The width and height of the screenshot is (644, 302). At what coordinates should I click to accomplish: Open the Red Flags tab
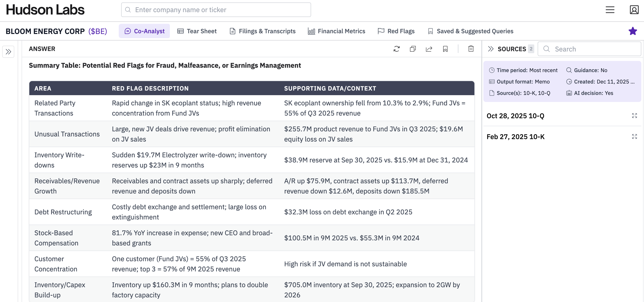click(396, 31)
